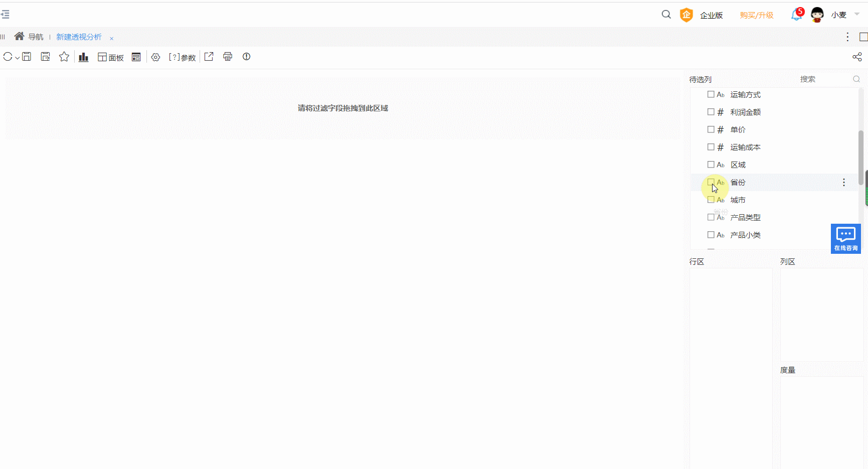Check the 利润金额 field checkbox

click(711, 112)
